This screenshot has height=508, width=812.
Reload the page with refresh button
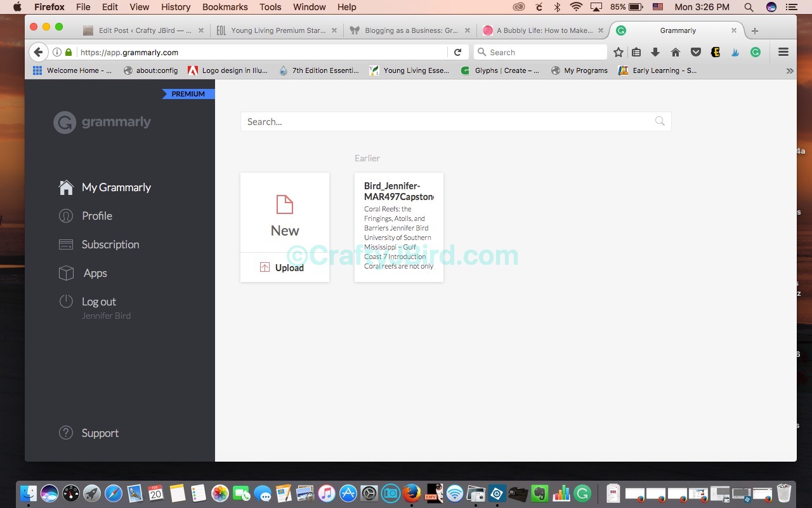[x=457, y=52]
